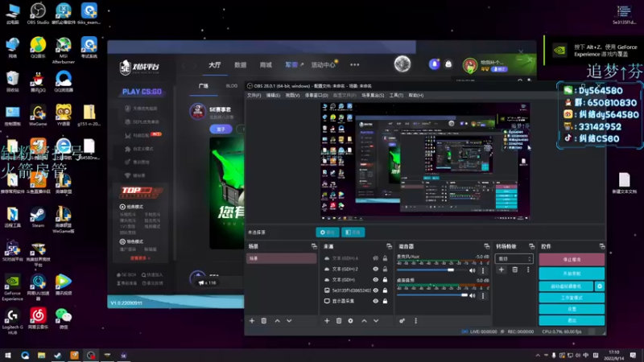
Task: Select the 场景 item in Scenes list
Action: 281,258
